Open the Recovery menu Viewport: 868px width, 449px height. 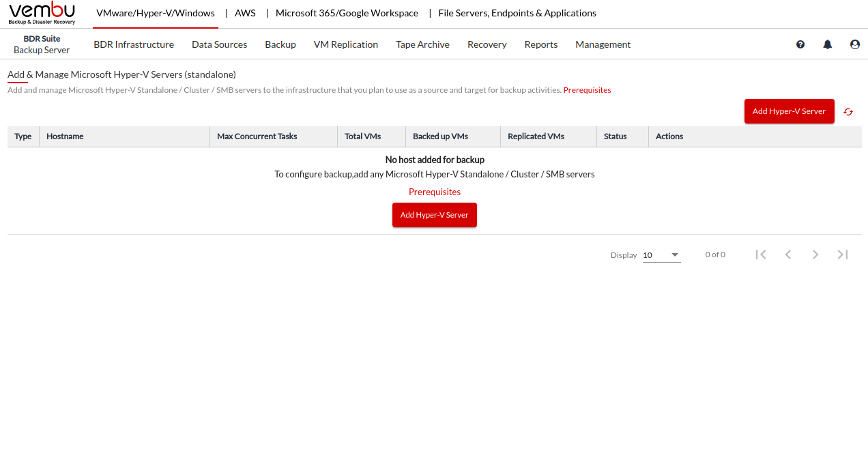coord(487,44)
